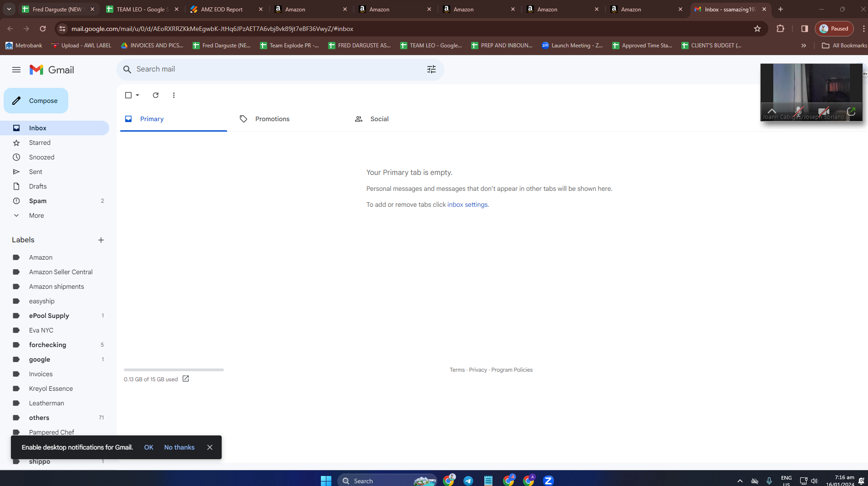Expand More in the Gmail sidebar
This screenshot has width=868, height=486.
coord(36,215)
